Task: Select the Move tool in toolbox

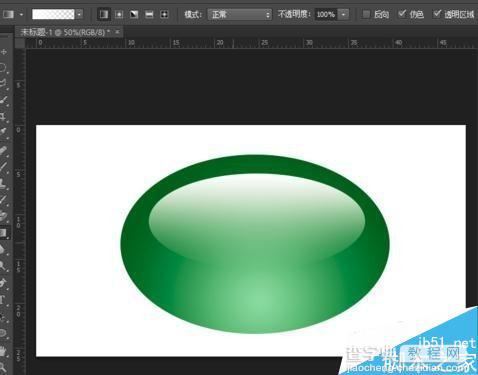Action: coord(4,52)
